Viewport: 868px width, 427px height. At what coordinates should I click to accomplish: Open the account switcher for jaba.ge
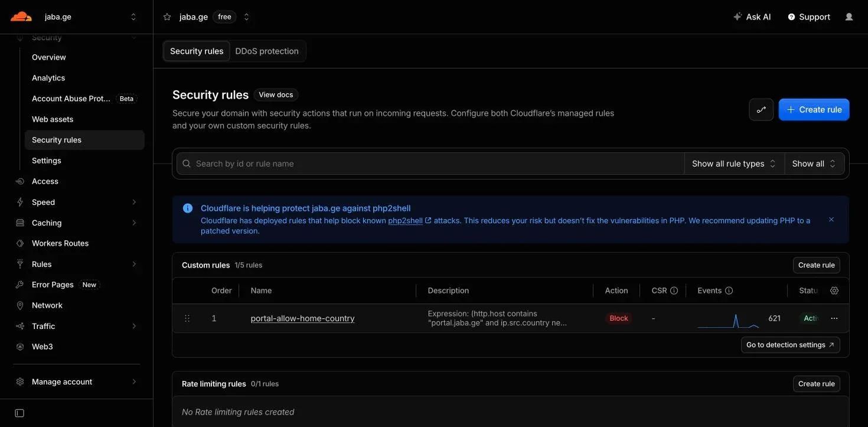pos(133,17)
